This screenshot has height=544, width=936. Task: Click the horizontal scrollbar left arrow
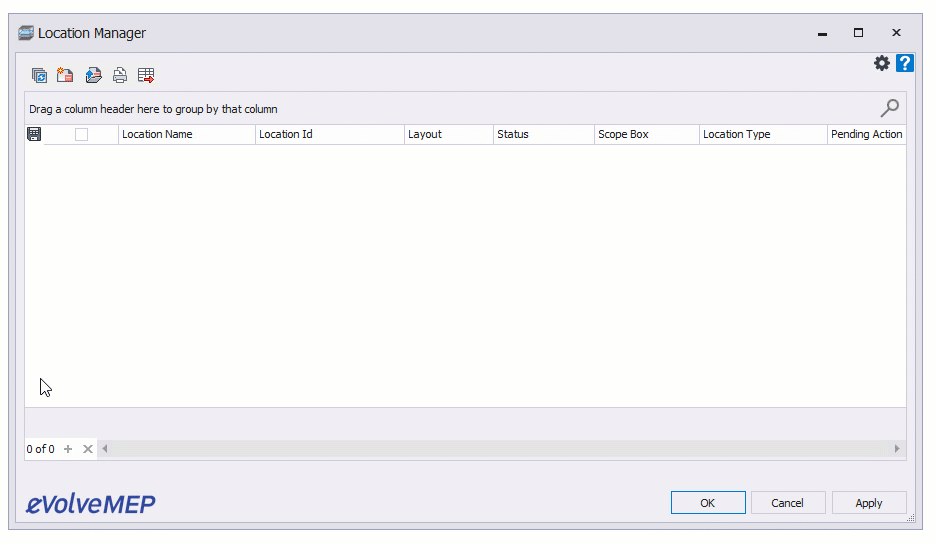click(105, 449)
